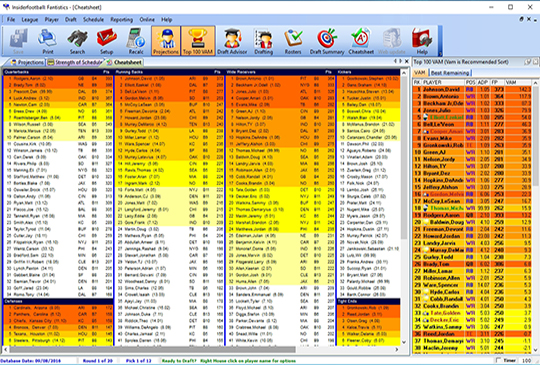Switch to the Projections document tab
This screenshot has height=365, width=540.
[28, 62]
